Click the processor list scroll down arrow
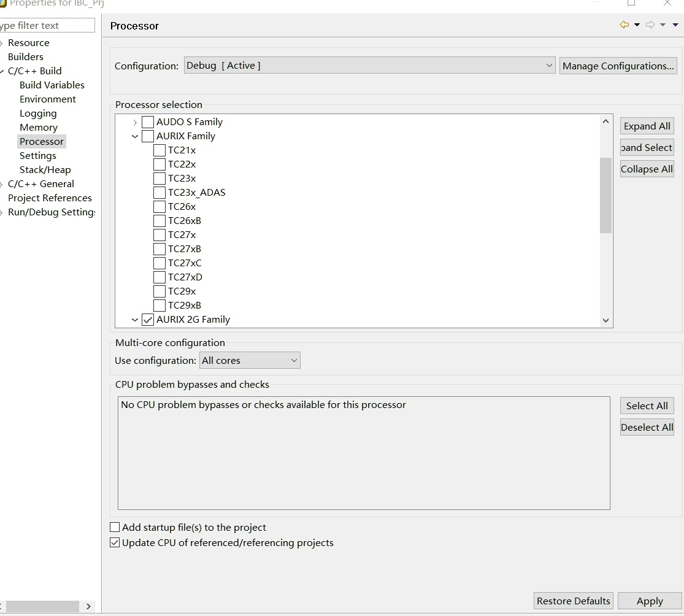684x616 pixels. click(x=605, y=320)
